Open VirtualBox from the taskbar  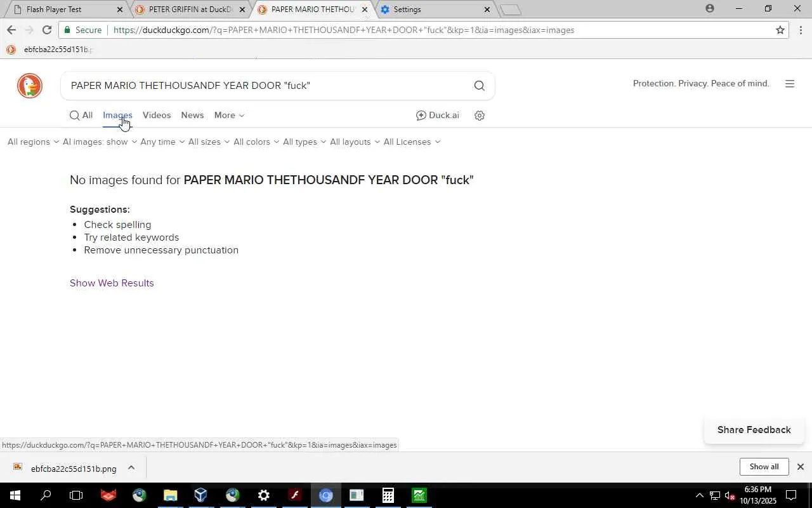click(201, 495)
